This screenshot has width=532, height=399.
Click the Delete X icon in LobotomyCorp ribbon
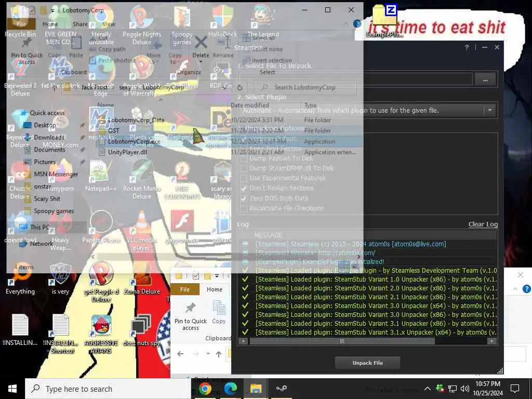(201, 43)
